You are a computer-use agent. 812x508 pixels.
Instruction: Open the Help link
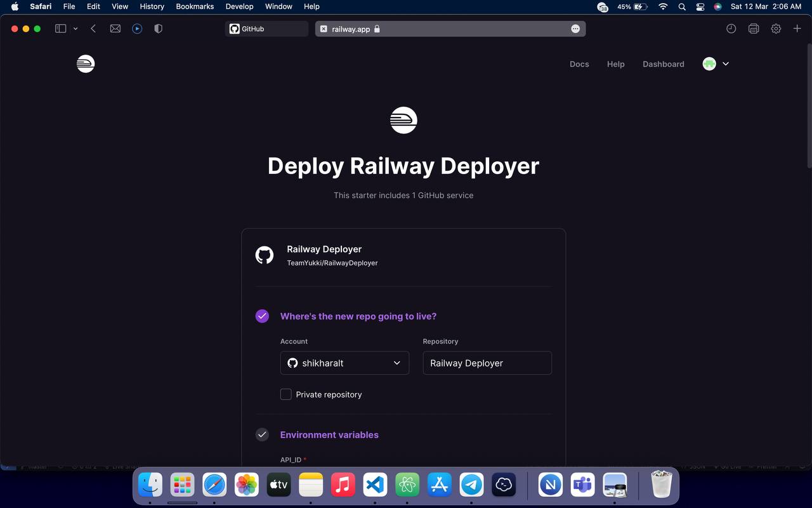tap(615, 64)
